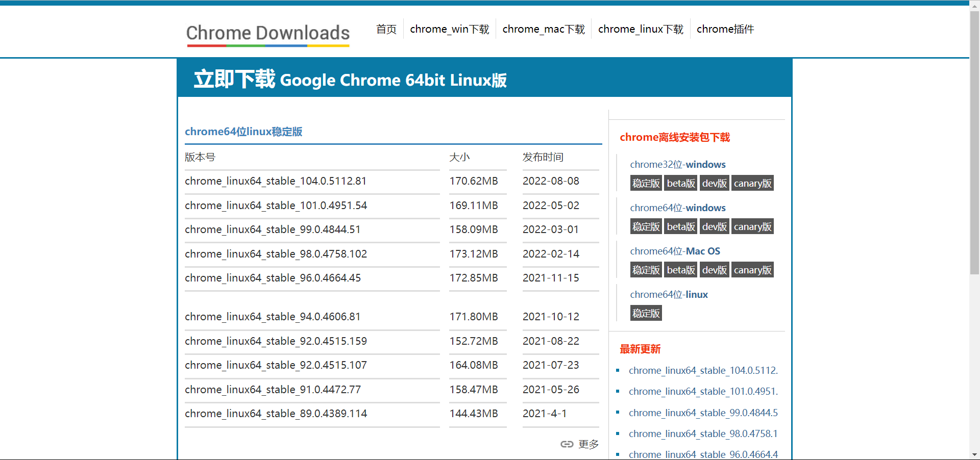Open the chrome_linux下载 navigation item
The image size is (980, 460).
coord(641,29)
